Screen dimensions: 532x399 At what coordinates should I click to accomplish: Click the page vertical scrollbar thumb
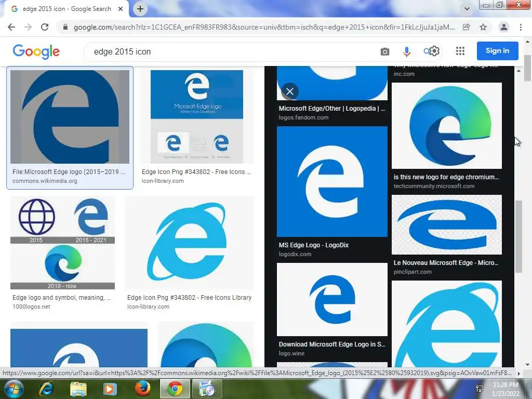tap(528, 68)
